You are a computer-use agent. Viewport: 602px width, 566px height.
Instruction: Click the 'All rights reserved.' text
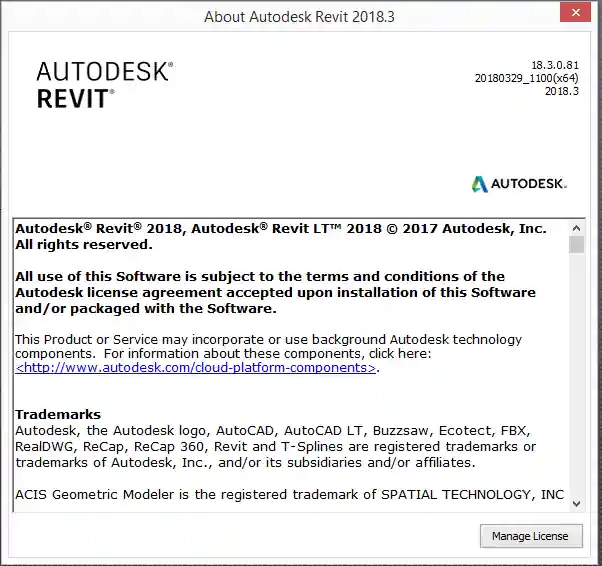coord(84,244)
